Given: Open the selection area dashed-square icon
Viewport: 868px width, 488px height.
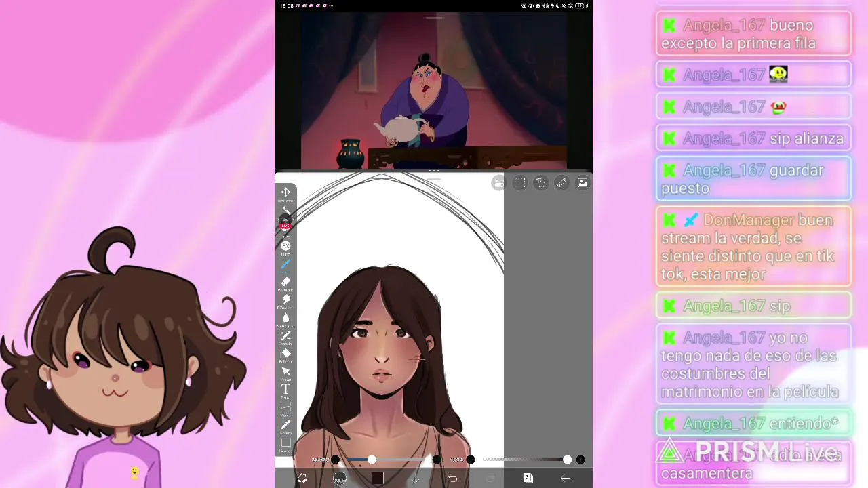Looking at the screenshot, I should point(520,183).
